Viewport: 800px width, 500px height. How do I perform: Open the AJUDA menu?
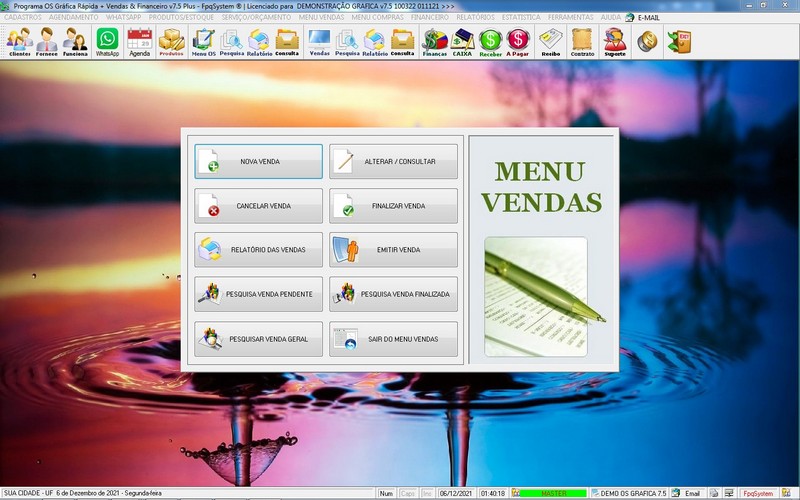pos(611,17)
